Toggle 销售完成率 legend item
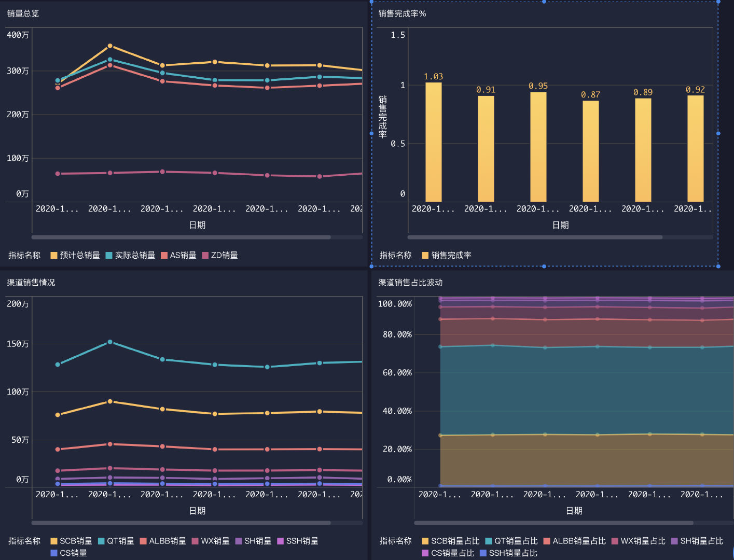Viewport: 734px width, 560px height. (x=447, y=255)
